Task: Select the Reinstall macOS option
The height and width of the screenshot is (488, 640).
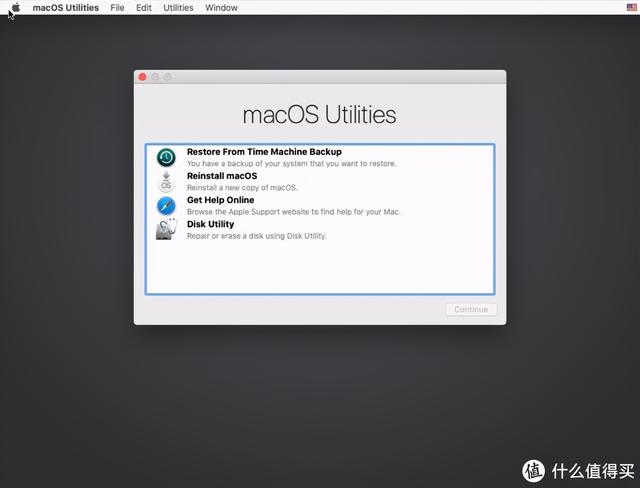Action: [320, 182]
